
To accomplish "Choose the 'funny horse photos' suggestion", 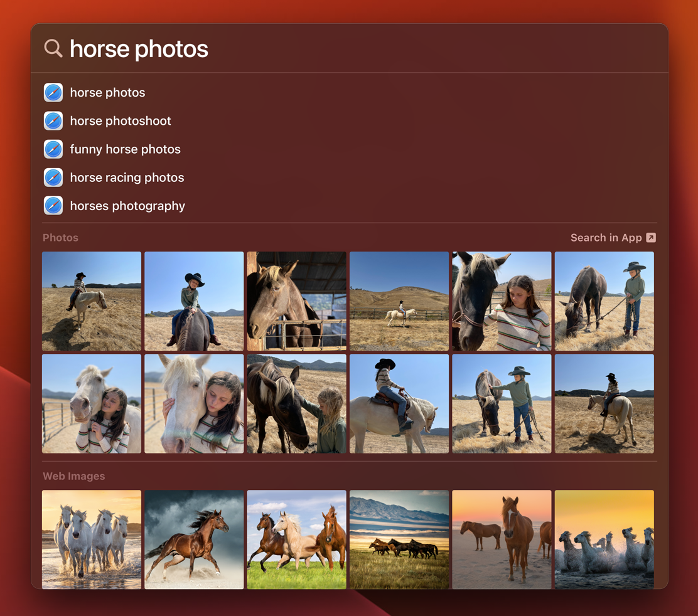I will click(x=350, y=149).
